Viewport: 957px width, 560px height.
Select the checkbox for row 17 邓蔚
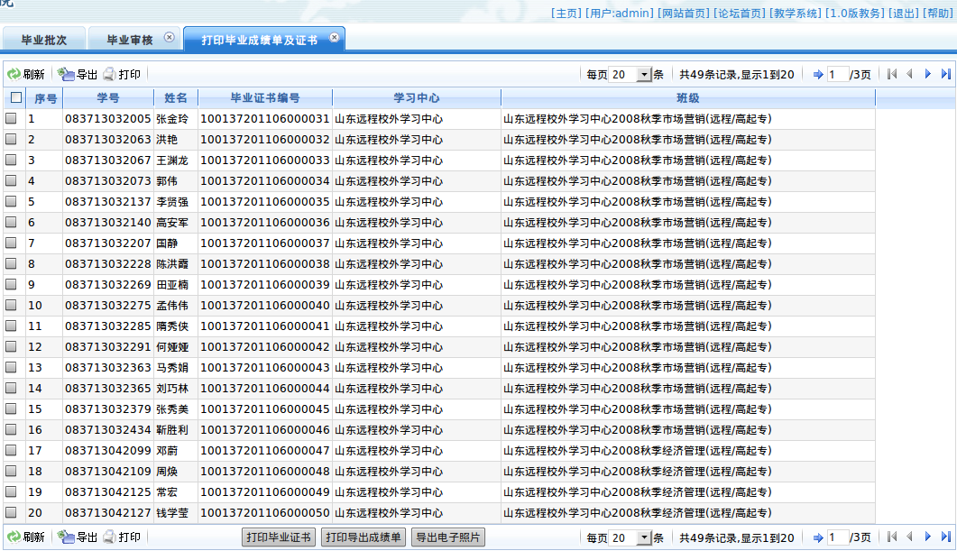pos(11,450)
